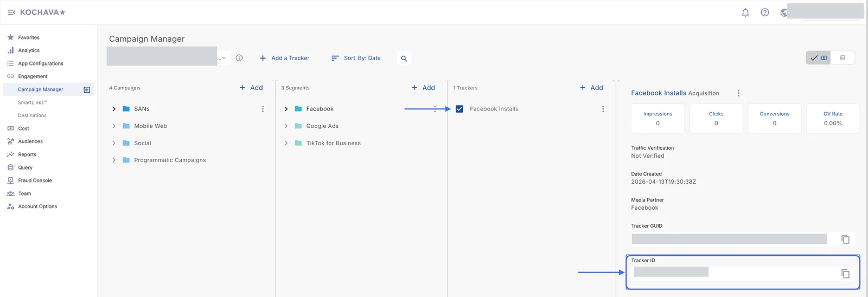868x297 pixels.
Task: Open the Team group icon
Action: [10, 193]
